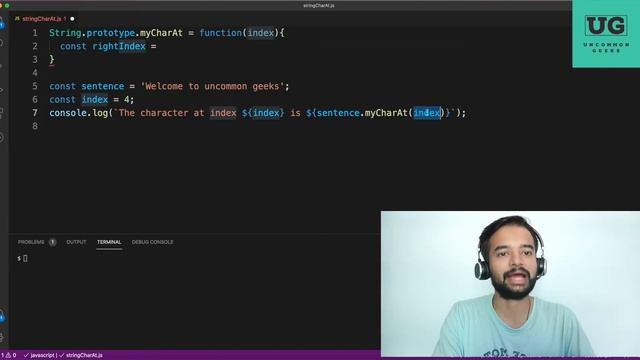The height and width of the screenshot is (360, 640).
Task: Click the window title 'stringCharAt.js'
Action: tap(319, 6)
